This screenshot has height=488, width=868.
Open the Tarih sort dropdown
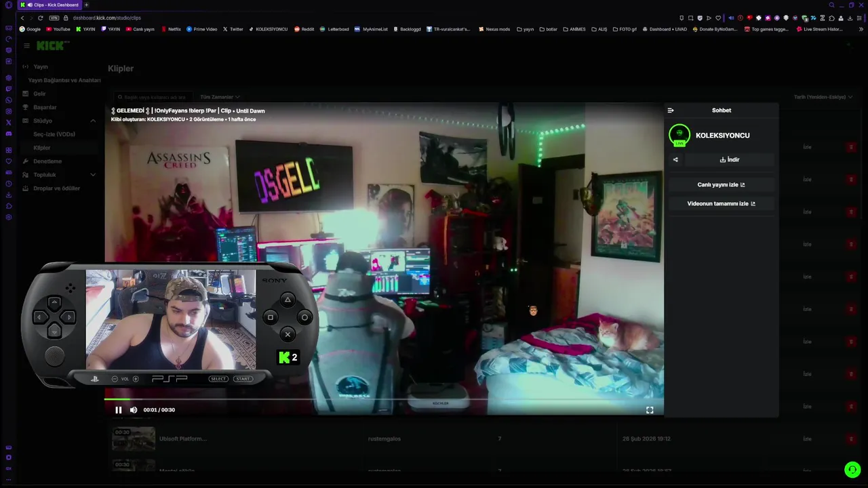pos(823,97)
